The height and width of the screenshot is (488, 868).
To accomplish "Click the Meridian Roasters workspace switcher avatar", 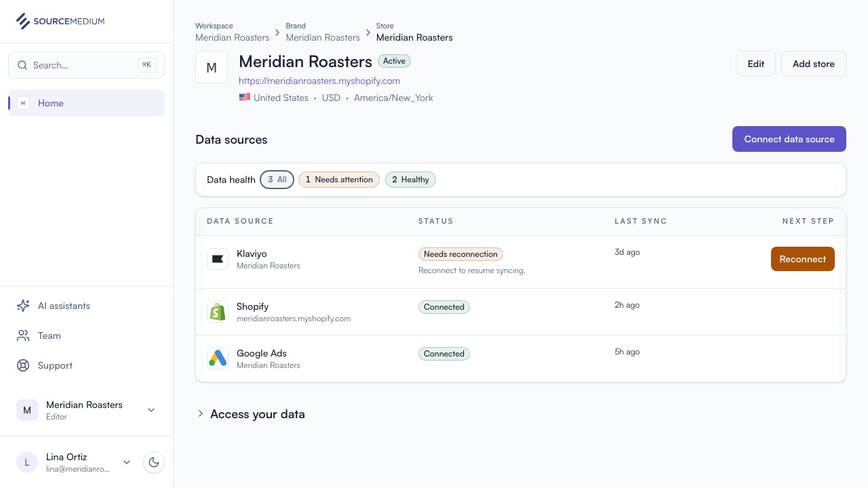I will (27, 410).
